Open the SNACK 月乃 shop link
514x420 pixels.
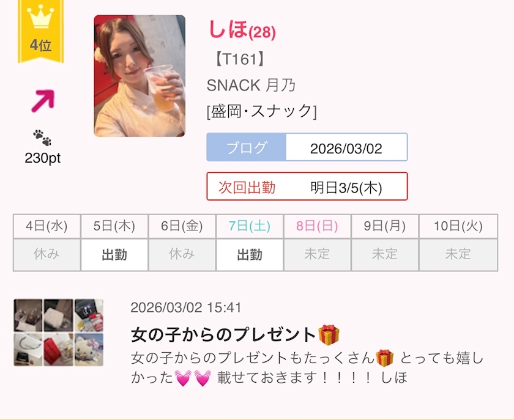(251, 85)
